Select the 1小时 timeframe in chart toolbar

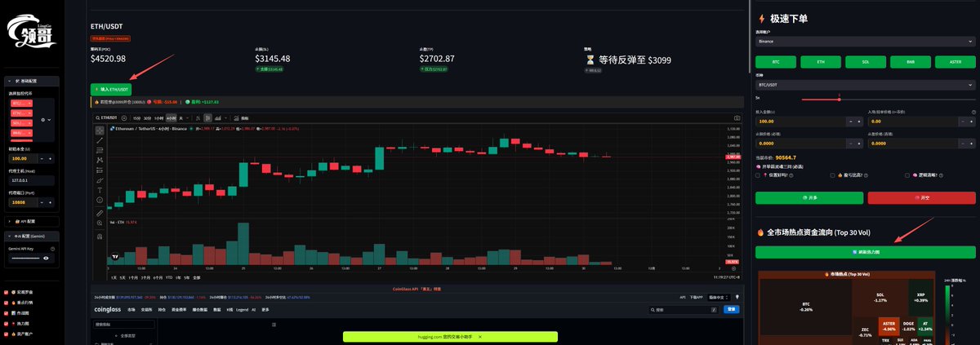coord(159,118)
